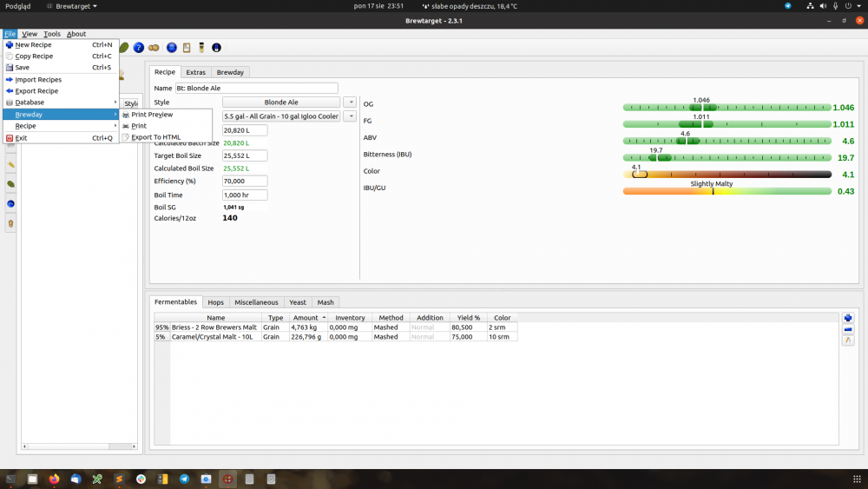The height and width of the screenshot is (489, 868).
Task: Open the Extras tab
Action: [x=195, y=72]
